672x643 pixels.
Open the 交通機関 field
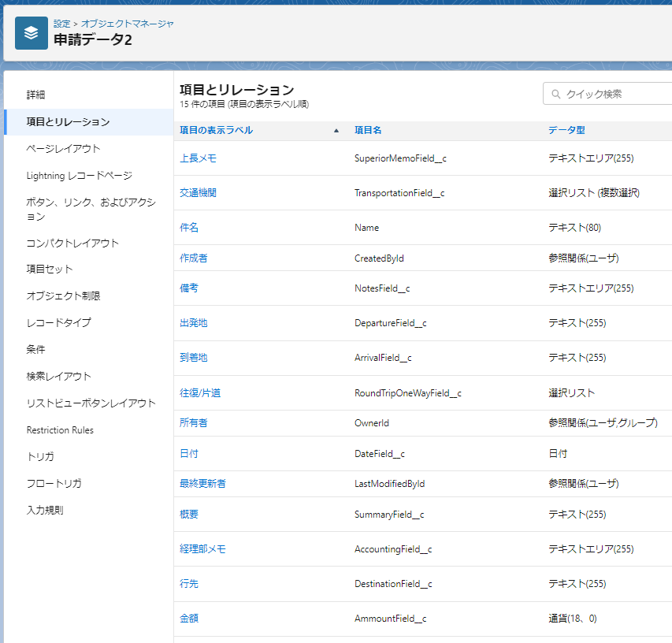[x=198, y=193]
